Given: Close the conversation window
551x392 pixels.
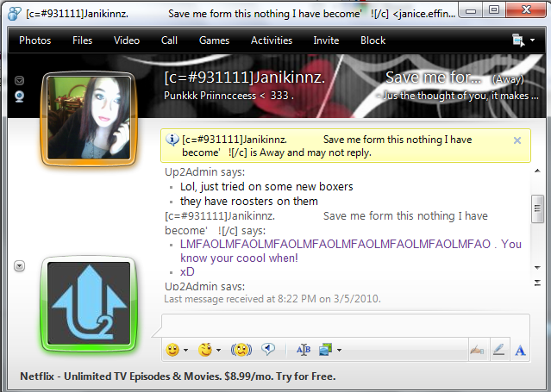Looking at the screenshot, I should click(526, 10).
